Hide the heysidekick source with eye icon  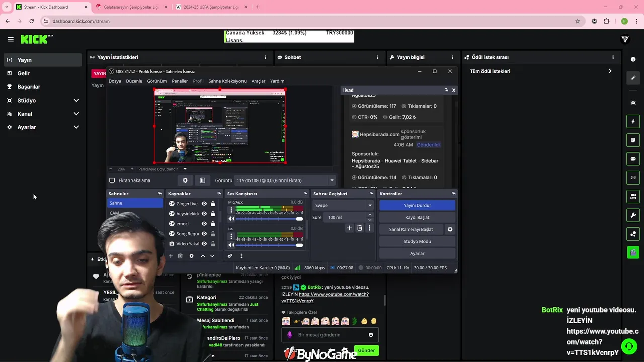click(x=204, y=214)
